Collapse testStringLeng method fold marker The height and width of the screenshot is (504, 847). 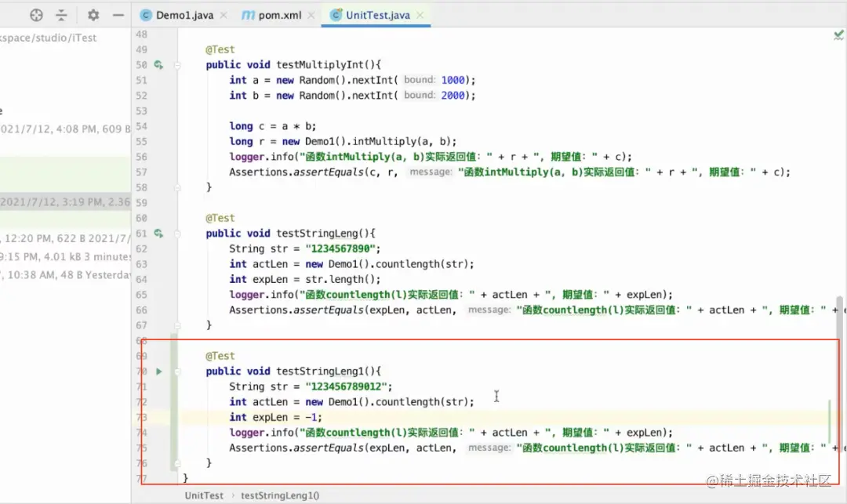pyautogui.click(x=177, y=233)
